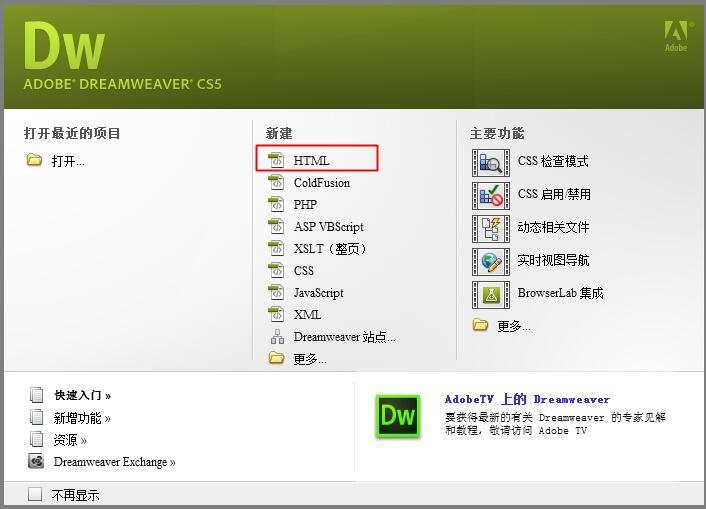Click the CSS 启用/禁用 feature icon

491,195
